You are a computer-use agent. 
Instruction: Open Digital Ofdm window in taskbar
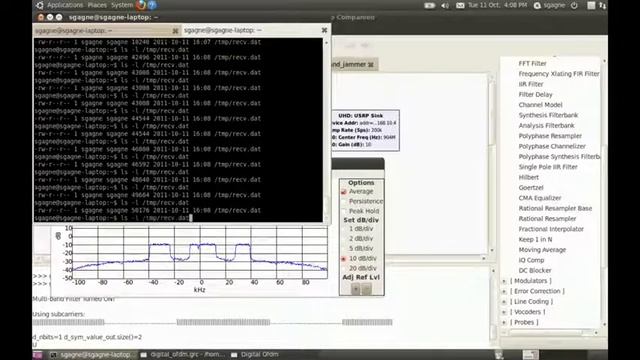(255, 355)
